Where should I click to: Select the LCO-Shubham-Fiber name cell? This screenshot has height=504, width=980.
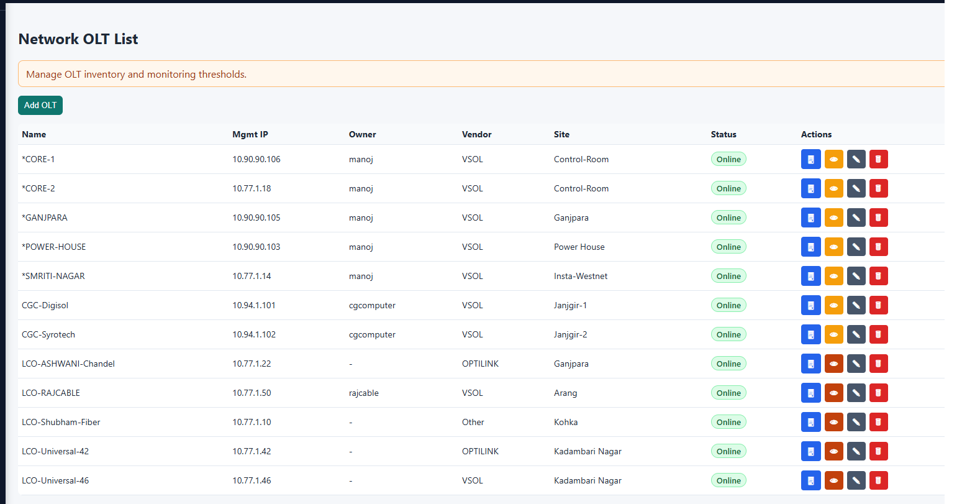pos(61,422)
